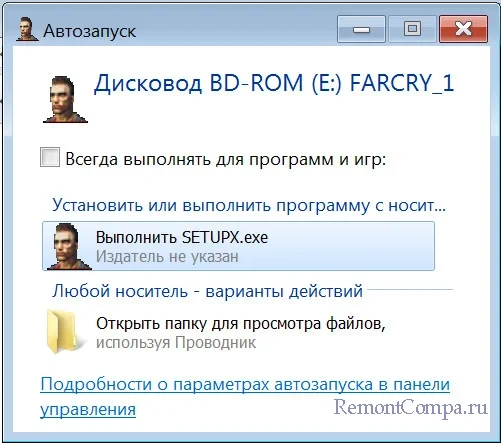Click the 'Любой носитель - варианты действий' header
The image size is (501, 443).
tap(207, 291)
